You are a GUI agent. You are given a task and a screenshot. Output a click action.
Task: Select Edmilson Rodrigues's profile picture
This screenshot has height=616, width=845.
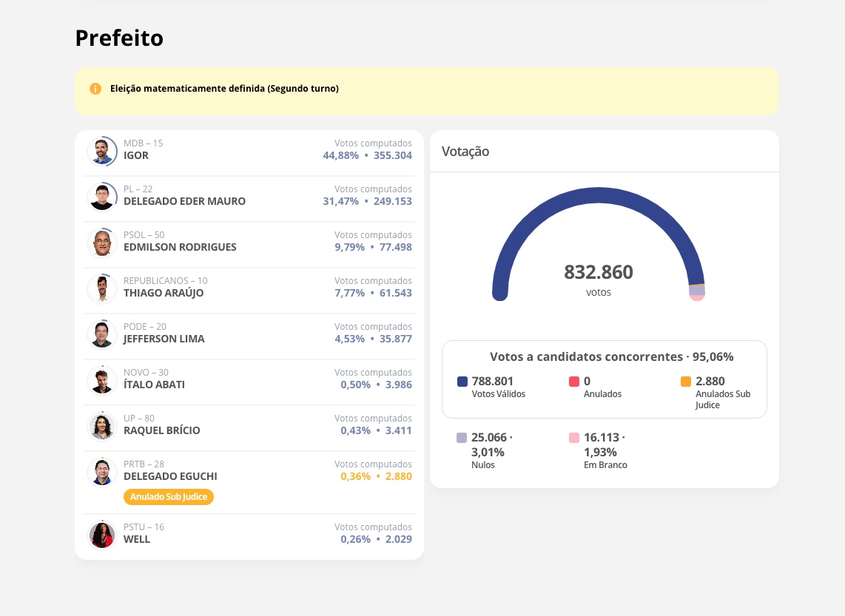click(x=102, y=243)
